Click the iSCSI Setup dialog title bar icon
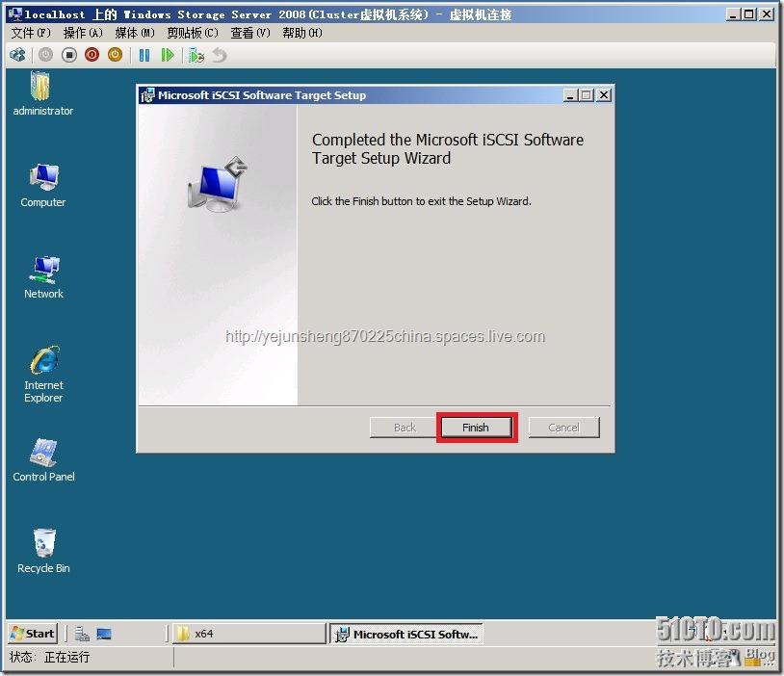Viewport: 784px width, 676px height. pyautogui.click(x=147, y=95)
